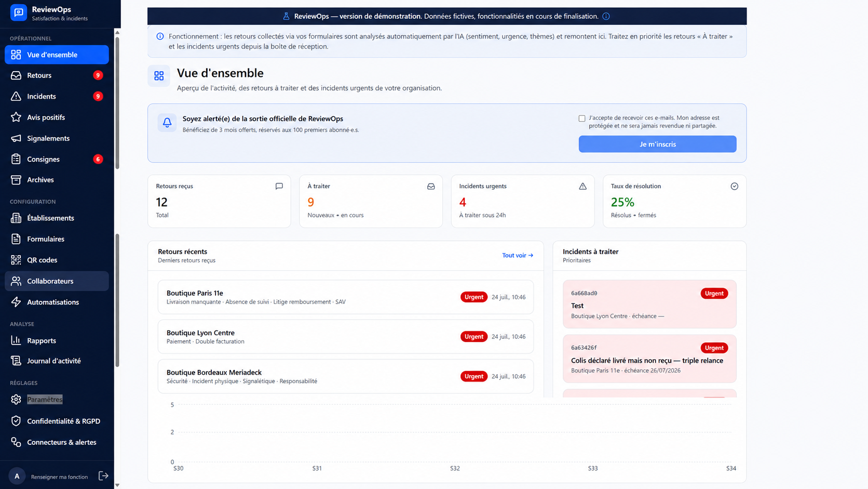Click the red badge count on Consignes
This screenshot has height=489, width=868.
tap(98, 159)
